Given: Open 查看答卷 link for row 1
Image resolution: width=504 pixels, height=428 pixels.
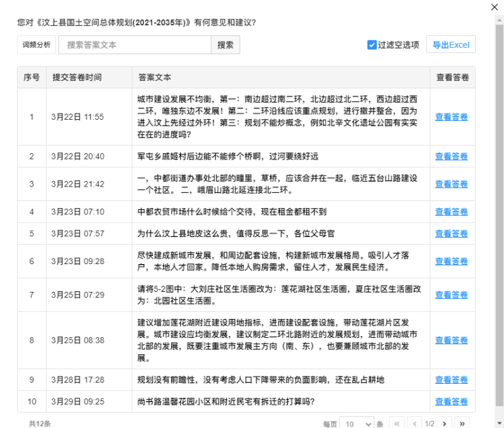Looking at the screenshot, I should coord(451,117).
